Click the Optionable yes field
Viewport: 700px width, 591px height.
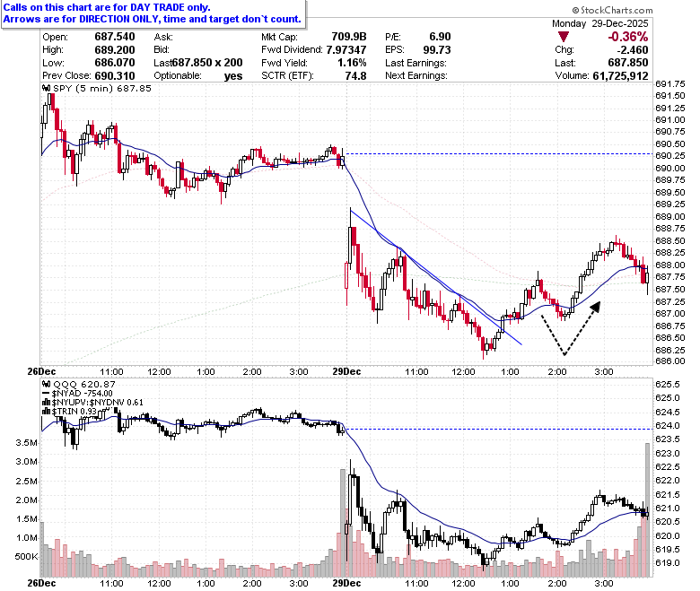tap(198, 76)
